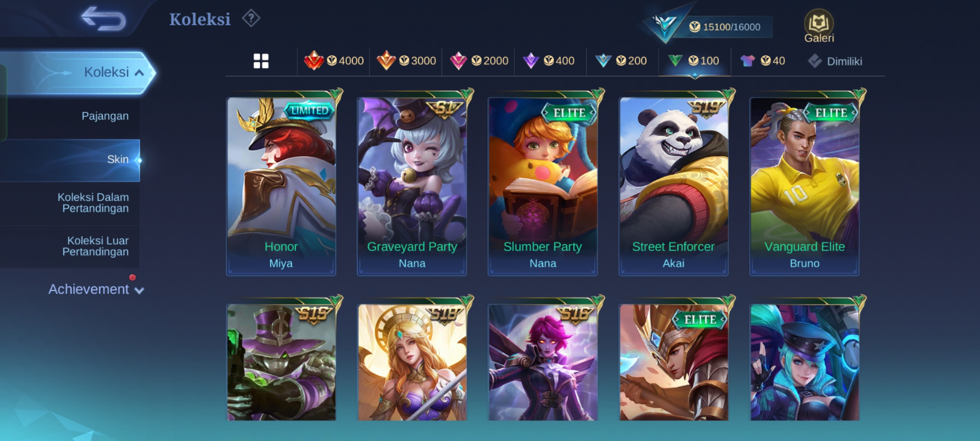The width and height of the screenshot is (980, 441).
Task: Select the 200 blue tier filter
Action: pos(621,61)
